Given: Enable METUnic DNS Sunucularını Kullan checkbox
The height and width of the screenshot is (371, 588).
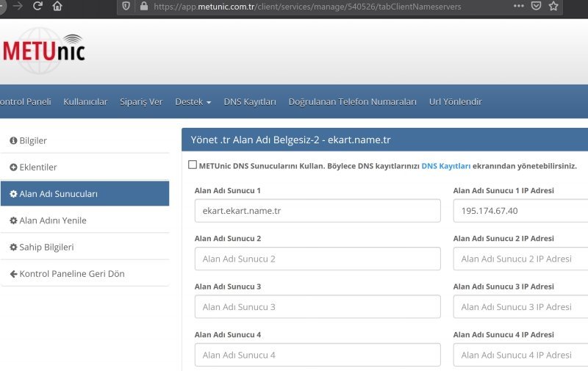Looking at the screenshot, I should click(x=193, y=165).
